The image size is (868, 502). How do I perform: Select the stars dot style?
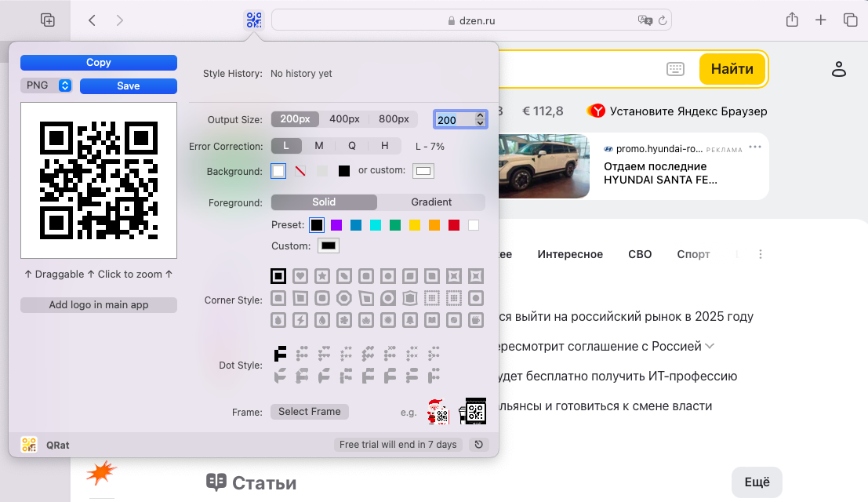pyautogui.click(x=346, y=353)
